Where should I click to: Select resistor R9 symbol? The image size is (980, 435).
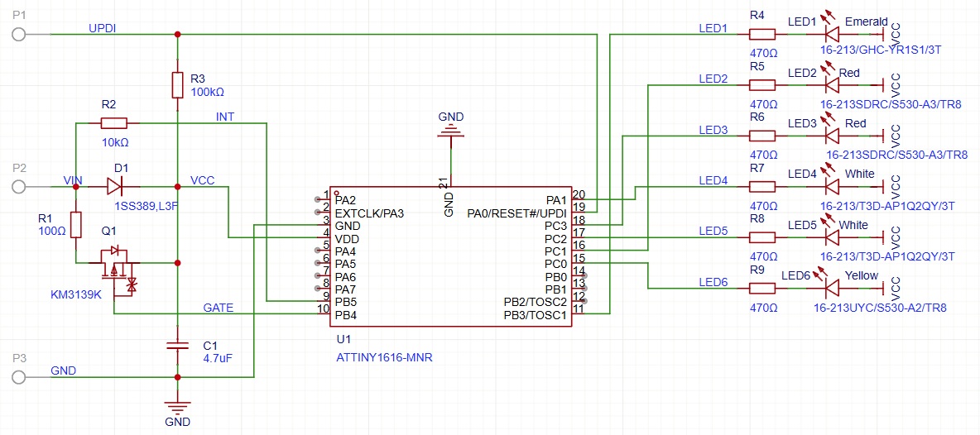(x=761, y=288)
